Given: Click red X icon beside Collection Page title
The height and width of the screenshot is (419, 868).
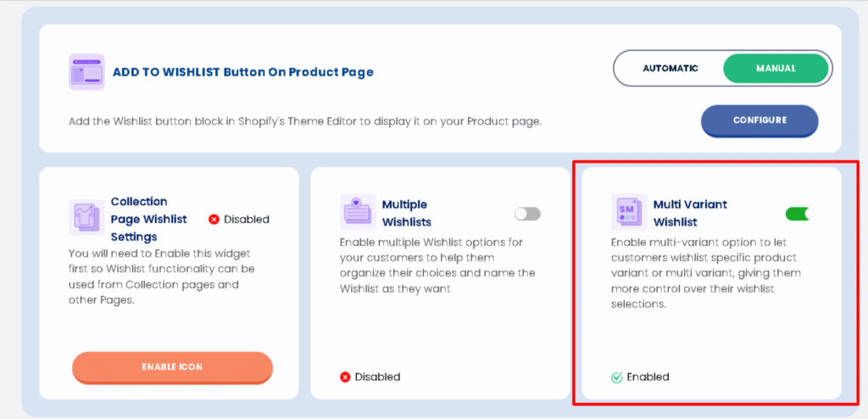Looking at the screenshot, I should click(214, 220).
